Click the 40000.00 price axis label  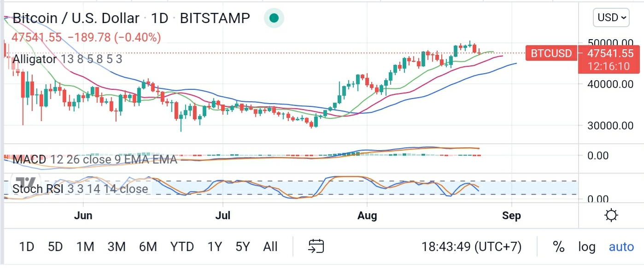[x=610, y=84]
